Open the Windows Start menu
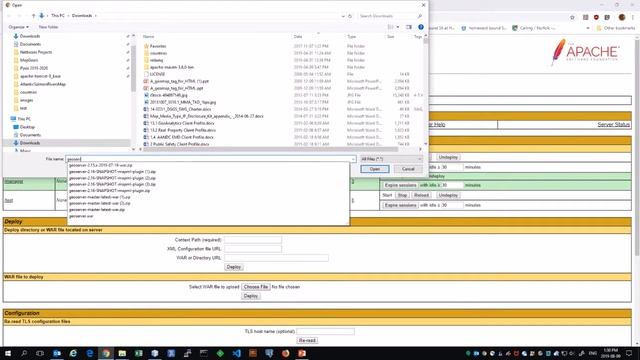Viewport: 640px width, 360px height. coord(8,353)
